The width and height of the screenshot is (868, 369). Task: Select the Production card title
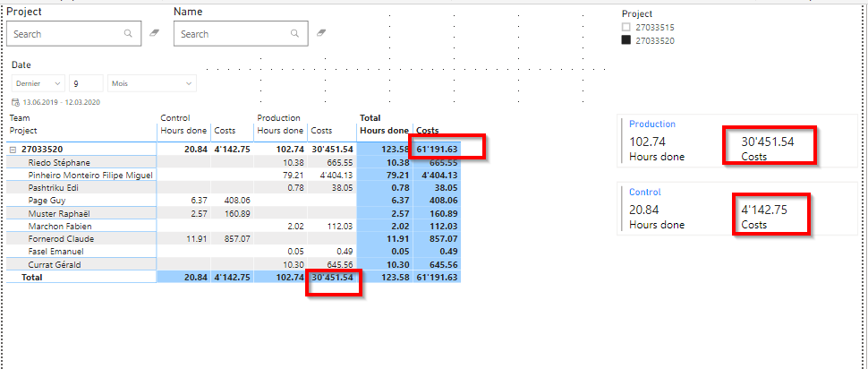click(x=652, y=124)
